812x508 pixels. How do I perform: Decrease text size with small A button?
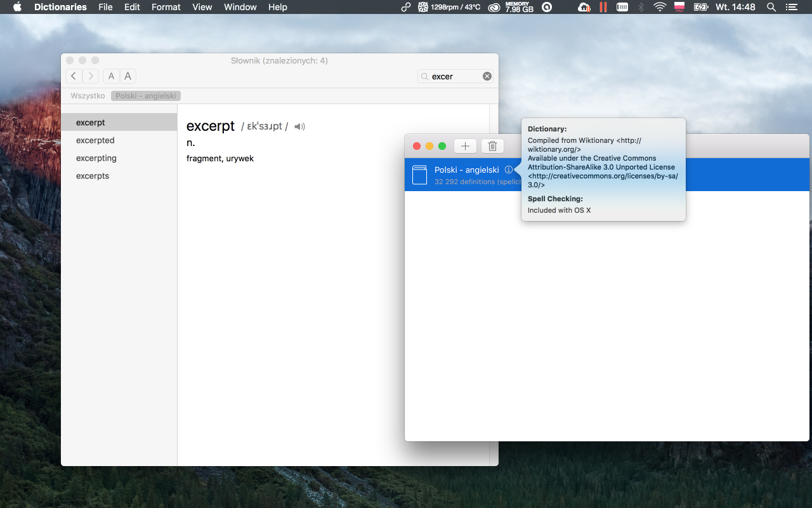[x=111, y=76]
